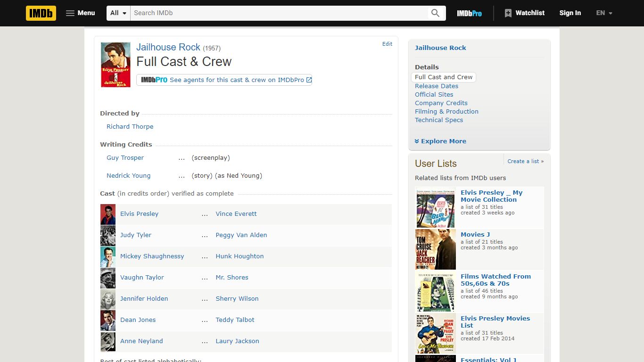The image size is (644, 362).
Task: Open Love Me Tender list poster thumbnail
Action: coord(436,333)
